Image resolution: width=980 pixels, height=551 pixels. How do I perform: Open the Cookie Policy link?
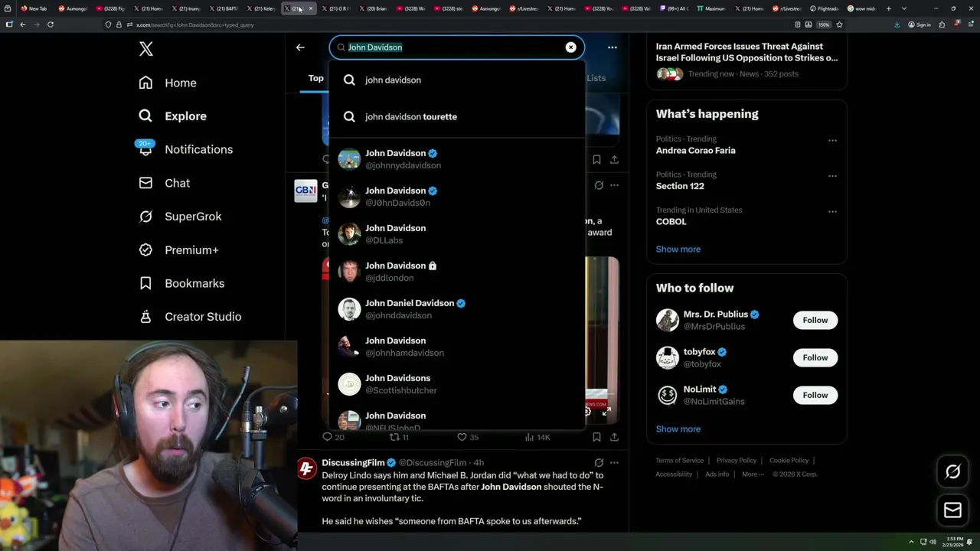point(789,461)
